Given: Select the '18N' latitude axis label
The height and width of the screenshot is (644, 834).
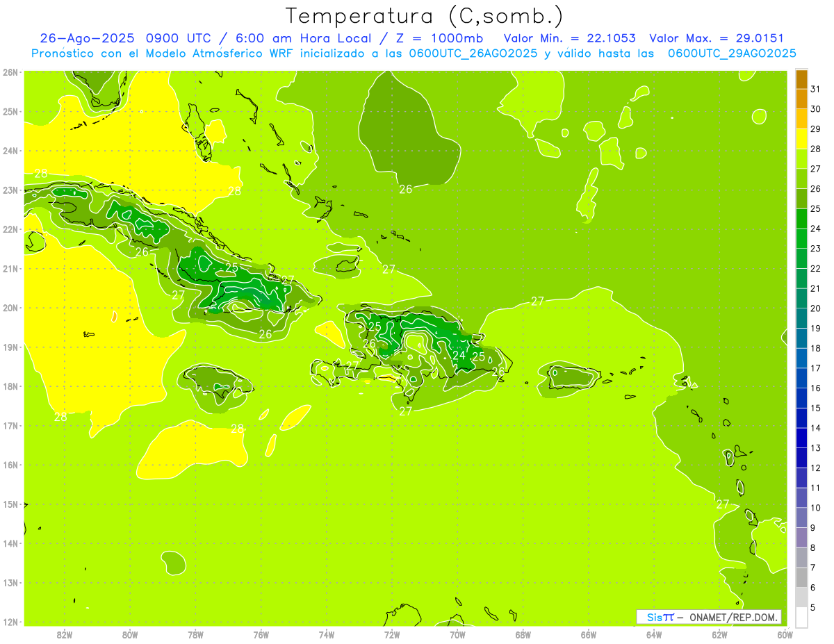Looking at the screenshot, I should tap(10, 386).
